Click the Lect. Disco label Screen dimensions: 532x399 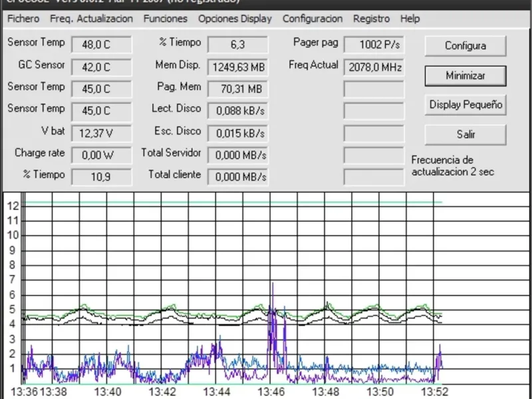point(176,108)
